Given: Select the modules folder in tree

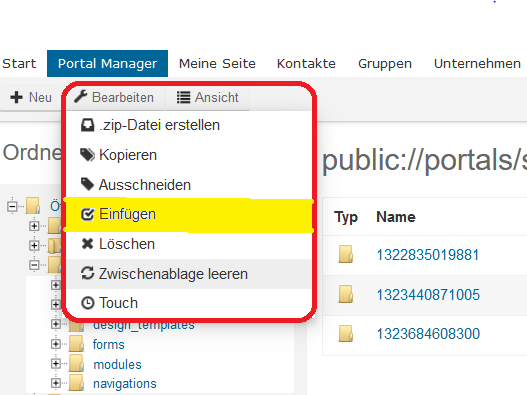Looking at the screenshot, I should pos(117,364).
